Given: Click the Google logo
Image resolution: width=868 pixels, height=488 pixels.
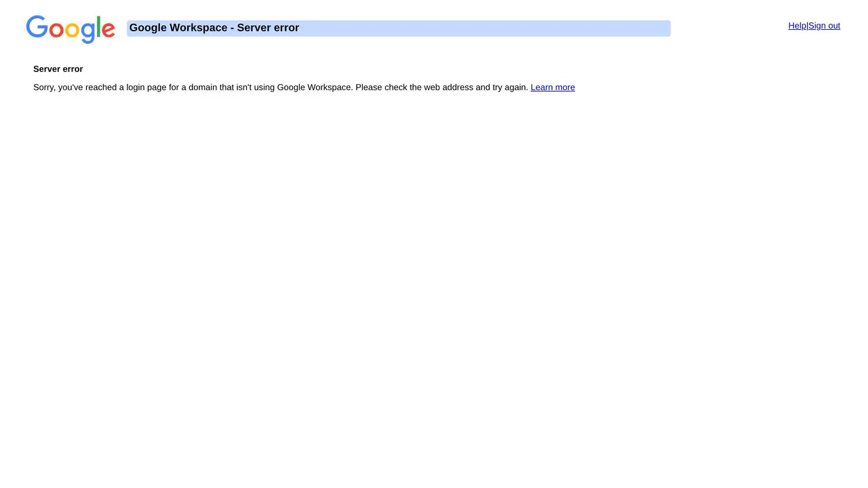Looking at the screenshot, I should 71,29.
